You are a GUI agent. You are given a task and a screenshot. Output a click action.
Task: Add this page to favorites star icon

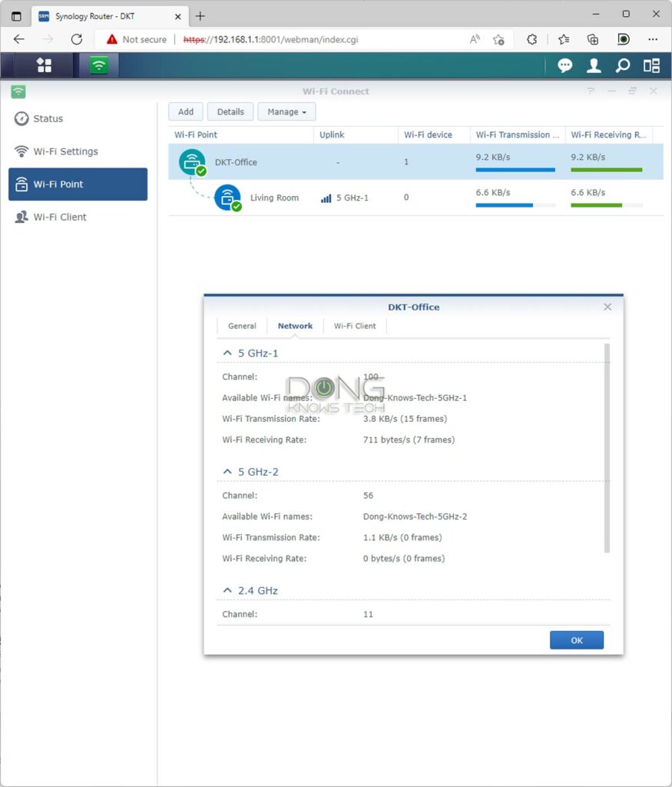[498, 39]
